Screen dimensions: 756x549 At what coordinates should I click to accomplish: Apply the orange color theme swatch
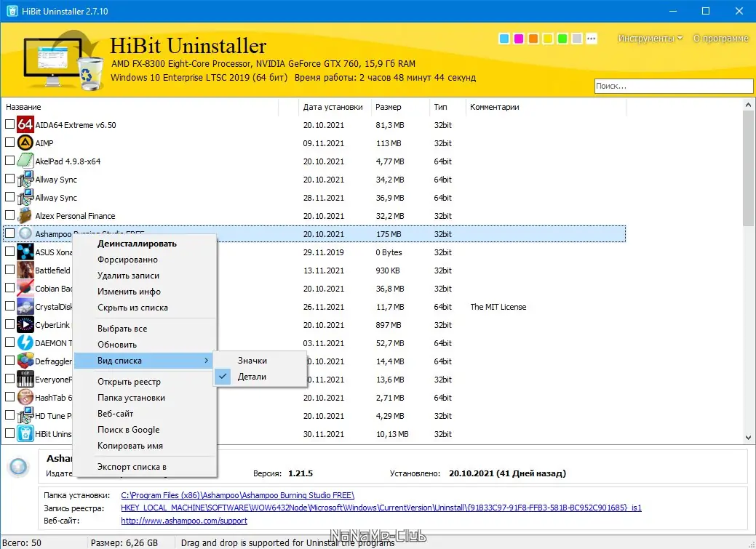(533, 39)
